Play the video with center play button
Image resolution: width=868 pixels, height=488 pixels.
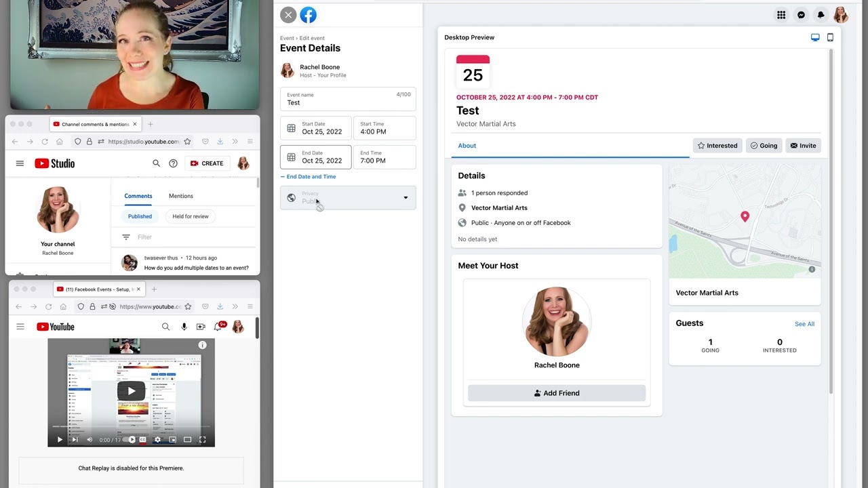131,390
